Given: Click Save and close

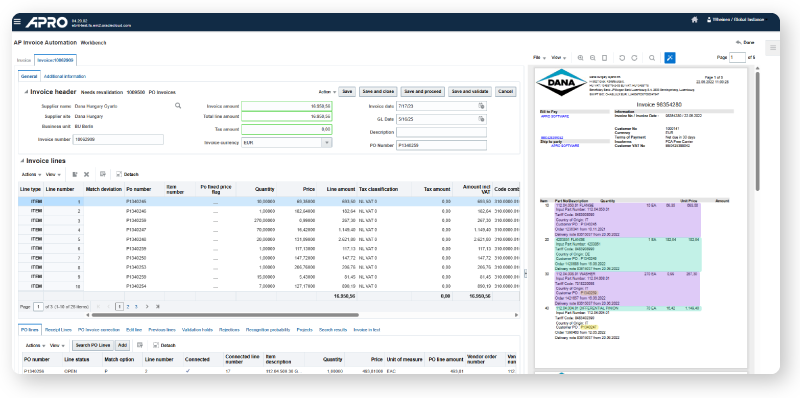Looking at the screenshot, I should click(x=378, y=92).
